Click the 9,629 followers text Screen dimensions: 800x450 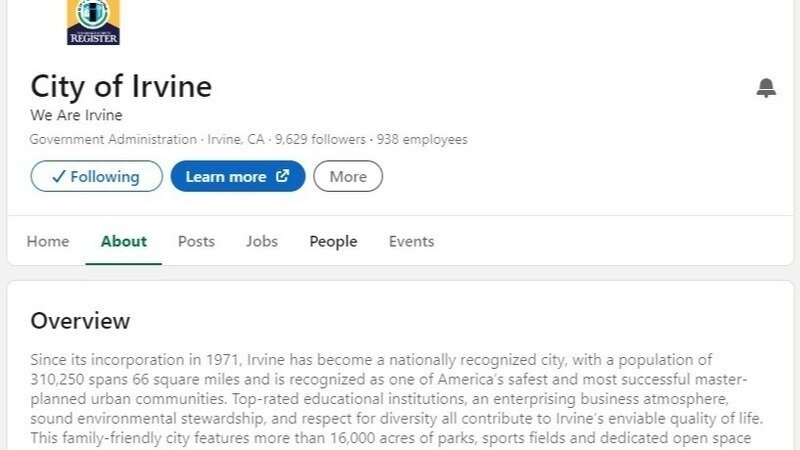click(320, 140)
